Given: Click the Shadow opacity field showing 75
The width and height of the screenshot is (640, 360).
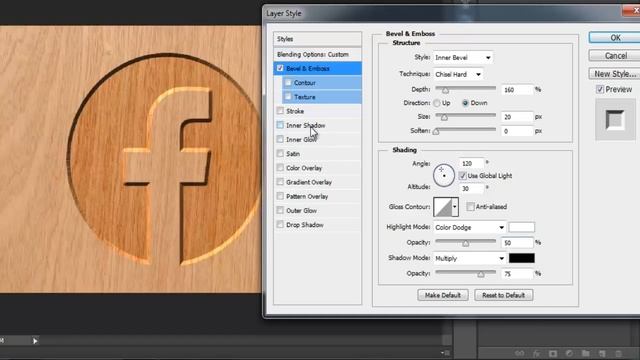Looking at the screenshot, I should [517, 274].
